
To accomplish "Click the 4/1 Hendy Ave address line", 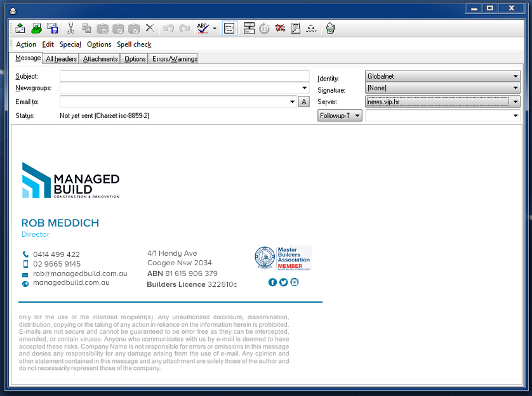I will point(172,253).
